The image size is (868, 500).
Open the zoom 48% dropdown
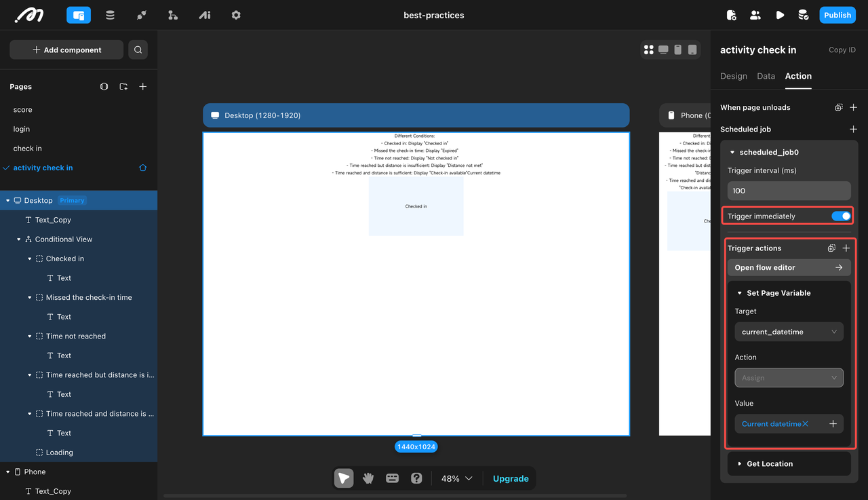456,478
